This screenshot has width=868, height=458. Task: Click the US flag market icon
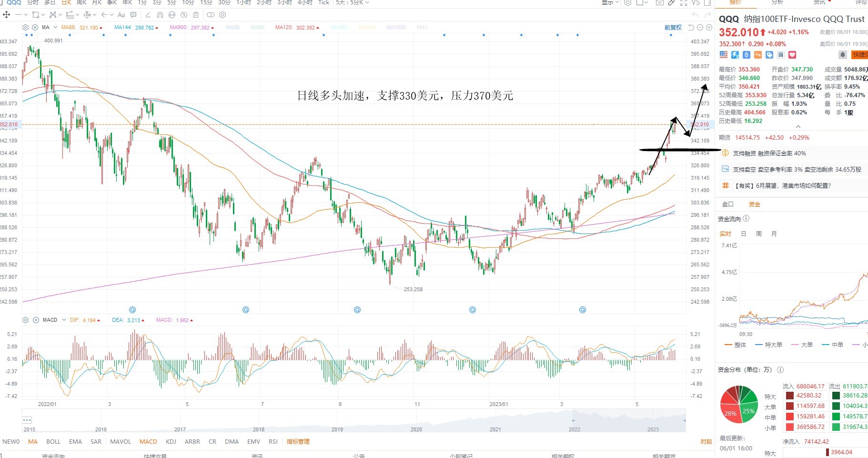point(724,55)
